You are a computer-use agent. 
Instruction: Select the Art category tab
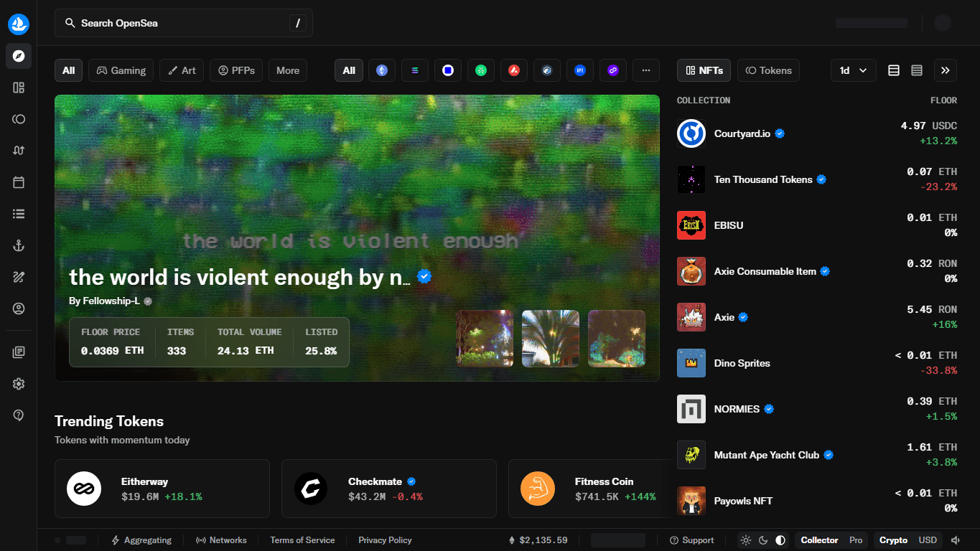click(x=182, y=70)
